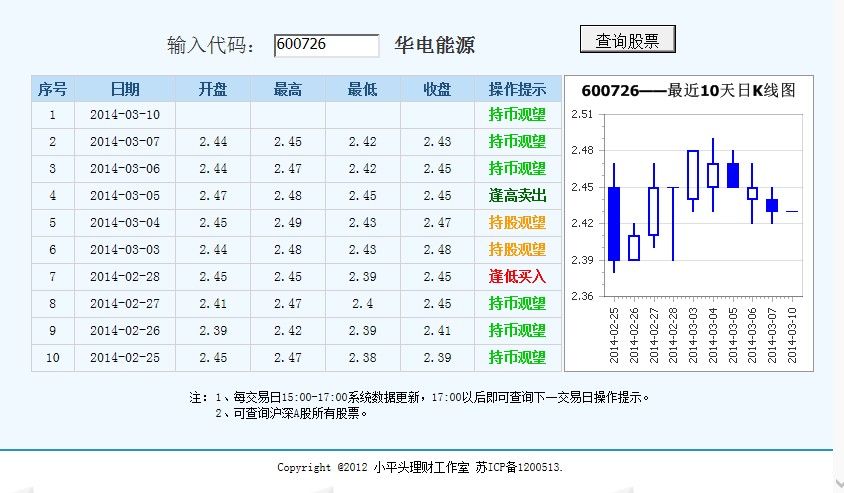Image resolution: width=844 pixels, height=493 pixels.
Task: Click the 日期 column header
Action: 125,89
